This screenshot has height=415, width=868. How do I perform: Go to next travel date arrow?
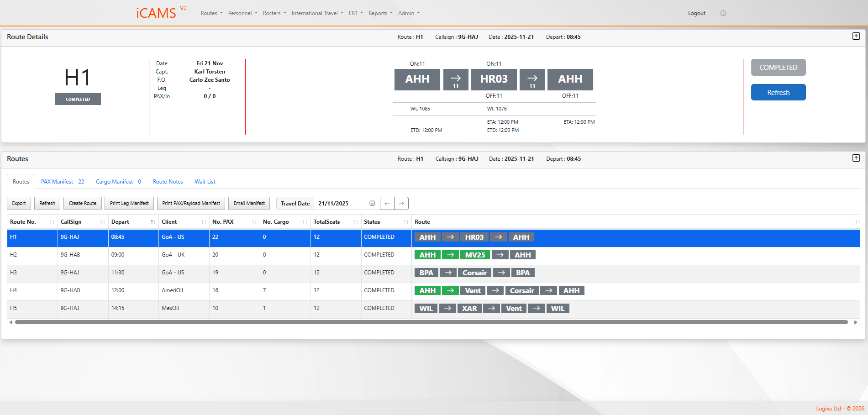click(x=401, y=203)
